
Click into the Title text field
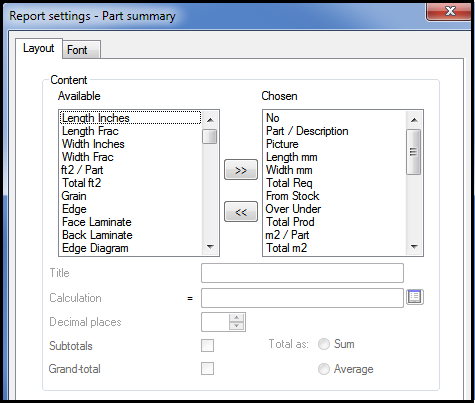302,273
